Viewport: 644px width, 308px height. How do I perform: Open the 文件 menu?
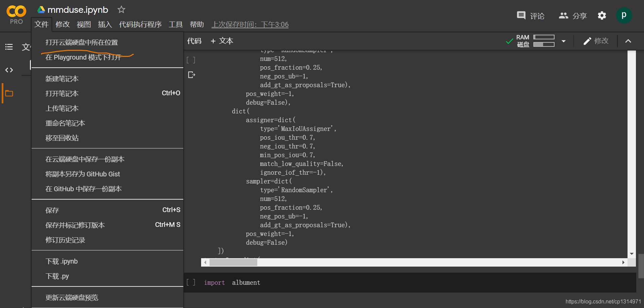pyautogui.click(x=41, y=24)
